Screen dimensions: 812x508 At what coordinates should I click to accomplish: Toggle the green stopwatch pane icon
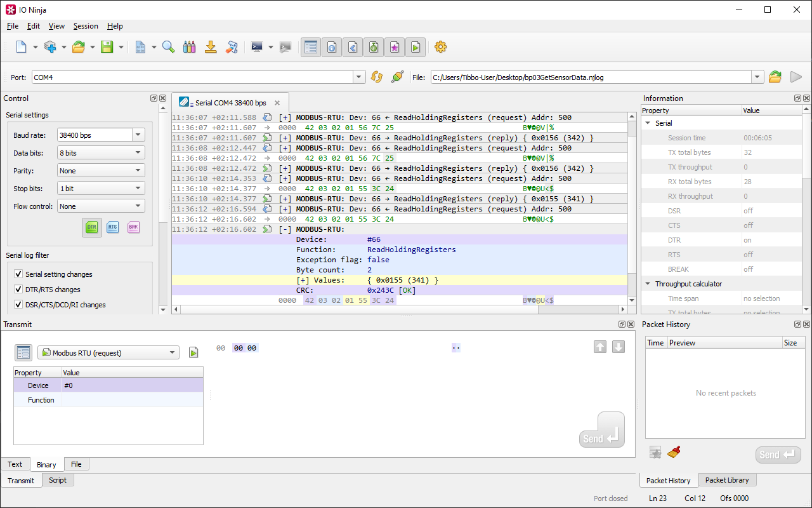[x=374, y=47]
